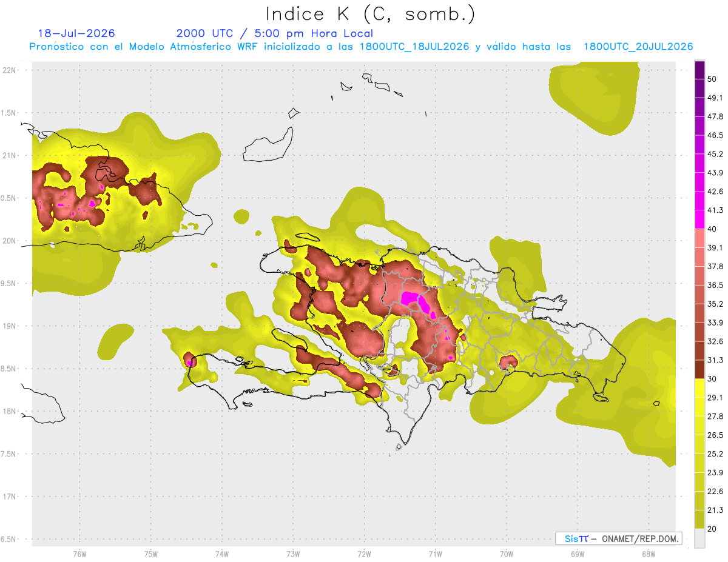The width and height of the screenshot is (728, 562).
Task: Click the colorbar value '41.3'
Action: 715,210
